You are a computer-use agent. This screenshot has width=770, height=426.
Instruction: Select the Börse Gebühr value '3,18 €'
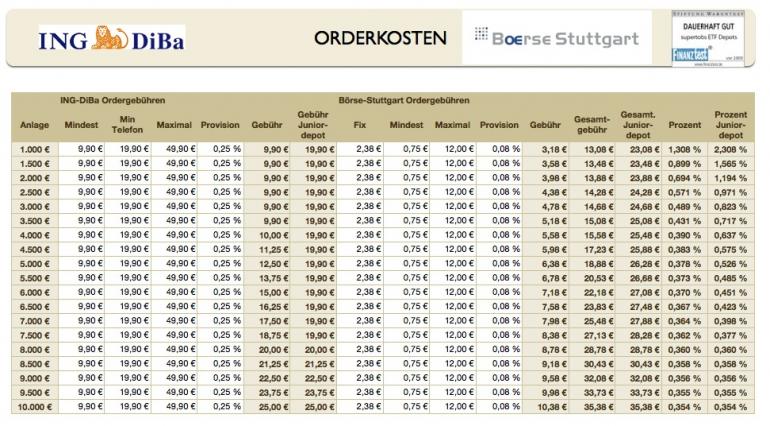click(x=554, y=149)
